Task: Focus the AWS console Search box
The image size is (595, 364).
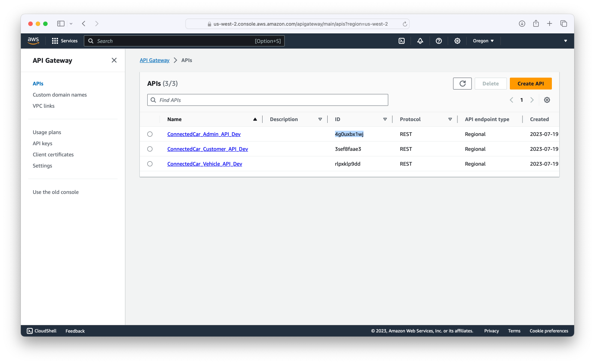Action: [x=184, y=41]
